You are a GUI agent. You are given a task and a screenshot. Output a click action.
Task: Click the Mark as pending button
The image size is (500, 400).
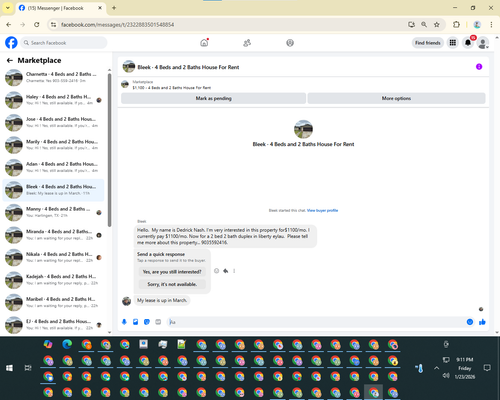point(213,98)
